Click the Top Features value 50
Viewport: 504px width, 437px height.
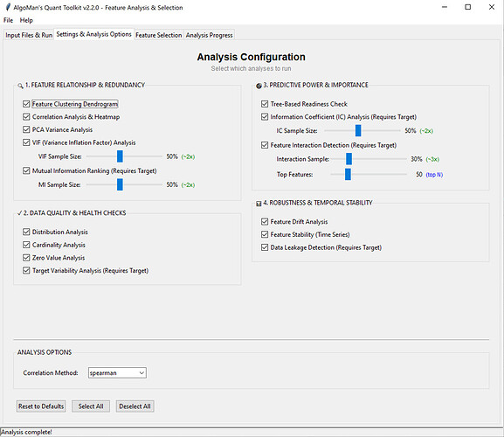pyautogui.click(x=419, y=174)
